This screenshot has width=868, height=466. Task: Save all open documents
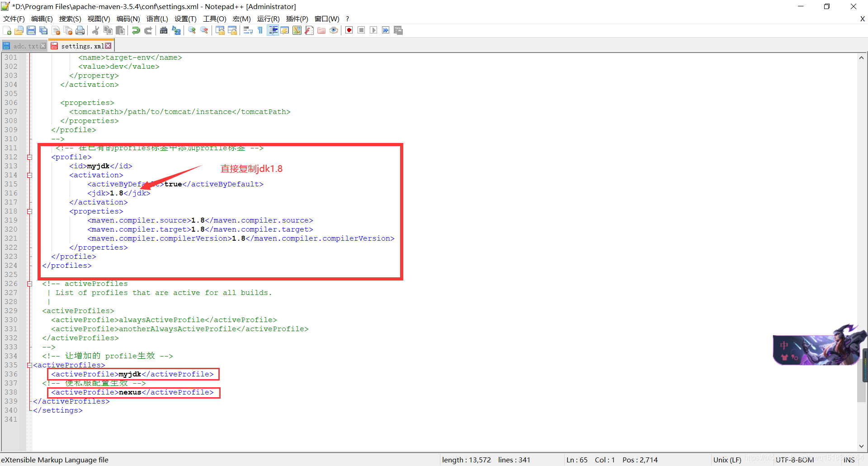[43, 30]
